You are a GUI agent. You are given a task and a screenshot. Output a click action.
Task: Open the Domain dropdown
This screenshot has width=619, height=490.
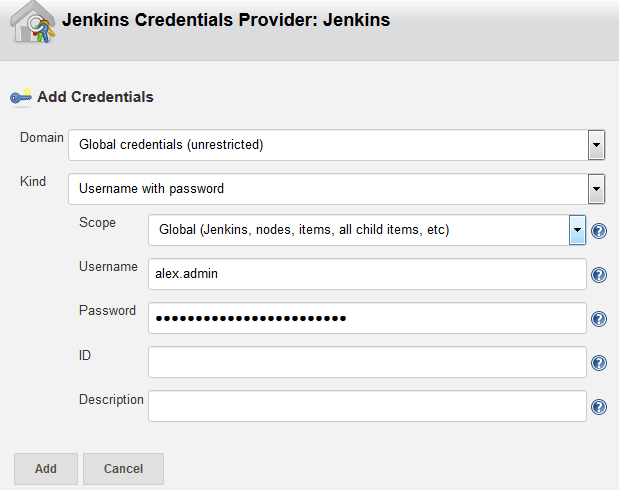tap(596, 145)
